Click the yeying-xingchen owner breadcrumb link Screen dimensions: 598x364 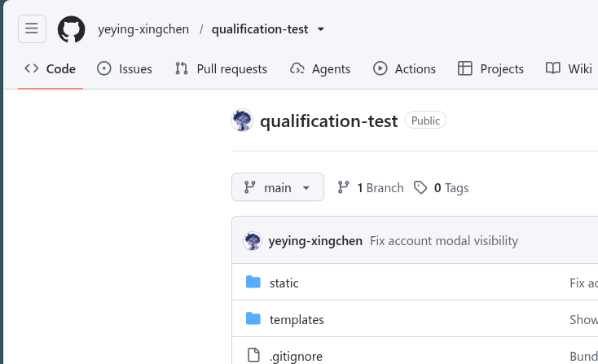[x=143, y=29]
